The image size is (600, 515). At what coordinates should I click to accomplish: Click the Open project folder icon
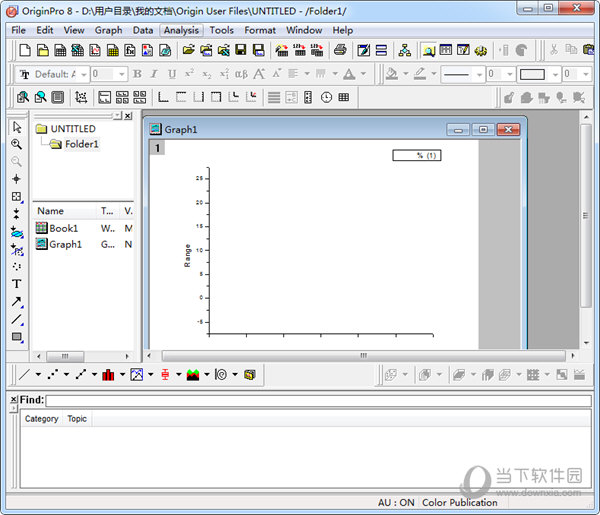(x=188, y=50)
